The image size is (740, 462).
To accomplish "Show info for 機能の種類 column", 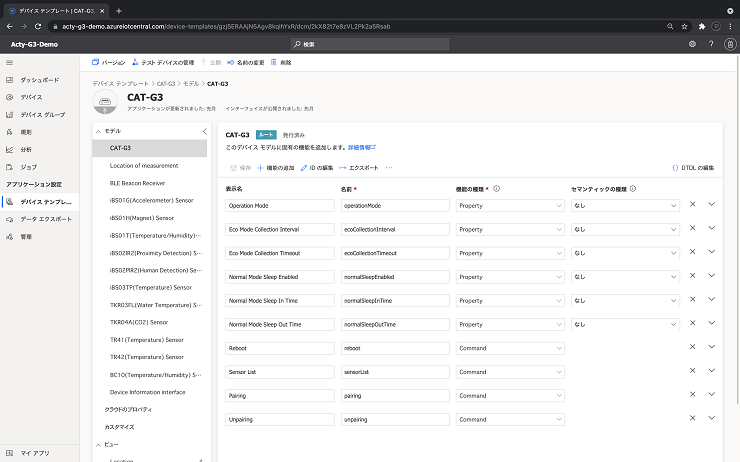I will point(496,189).
